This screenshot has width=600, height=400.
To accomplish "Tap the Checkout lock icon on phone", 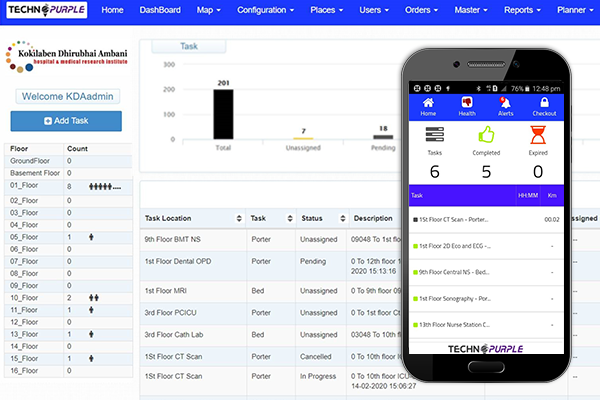I will (544, 102).
